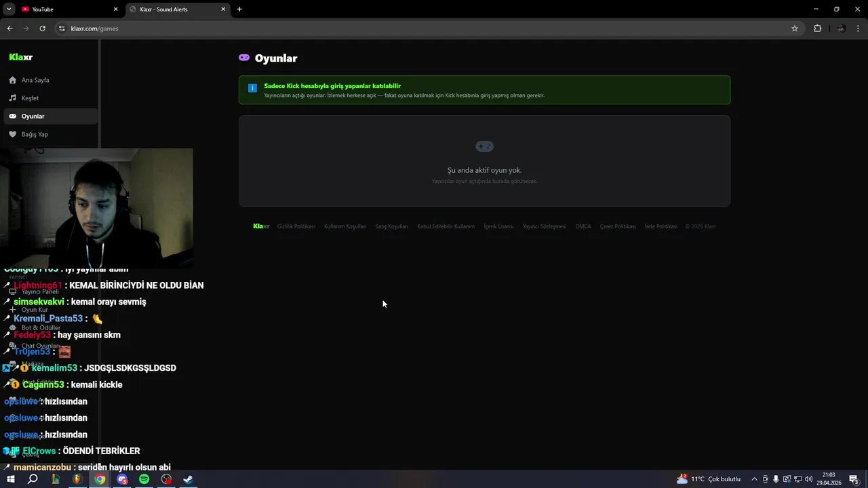Image resolution: width=868 pixels, height=488 pixels.
Task: Open Spotify from the taskbar
Action: point(144,479)
